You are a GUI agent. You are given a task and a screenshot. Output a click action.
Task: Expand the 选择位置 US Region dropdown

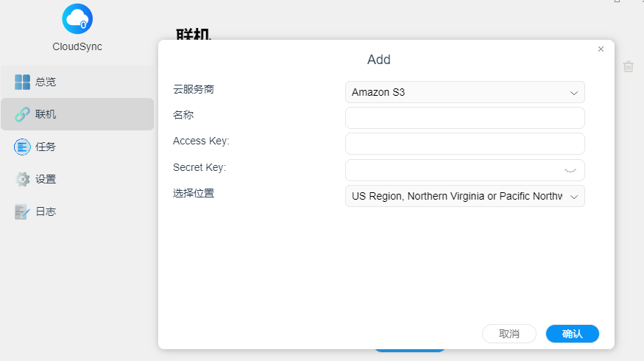(x=465, y=196)
